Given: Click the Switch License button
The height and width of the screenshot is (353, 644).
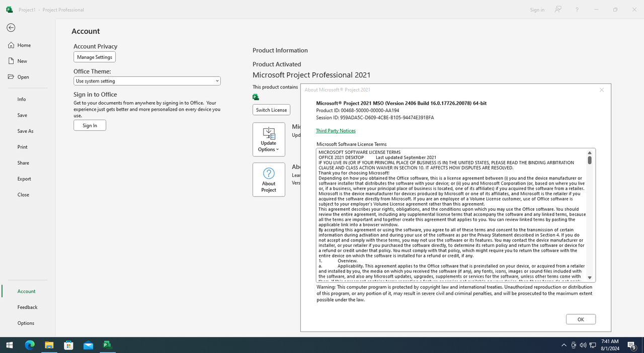Looking at the screenshot, I should pyautogui.click(x=271, y=110).
